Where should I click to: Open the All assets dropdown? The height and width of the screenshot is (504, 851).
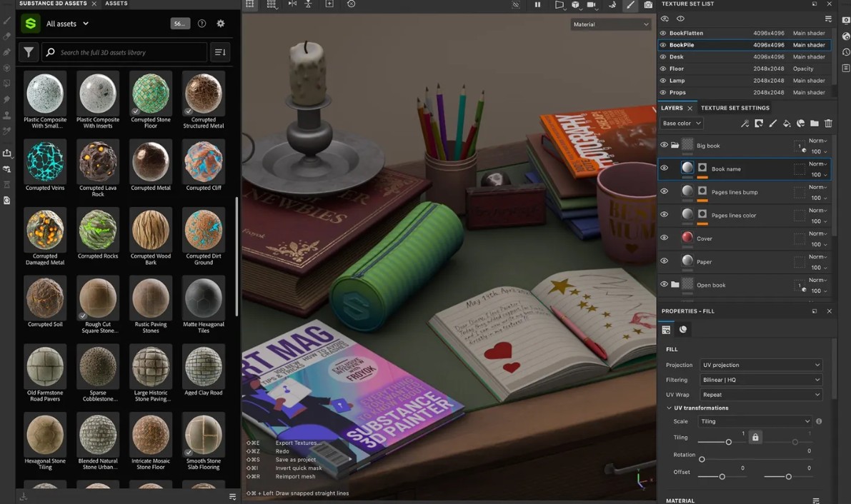67,24
